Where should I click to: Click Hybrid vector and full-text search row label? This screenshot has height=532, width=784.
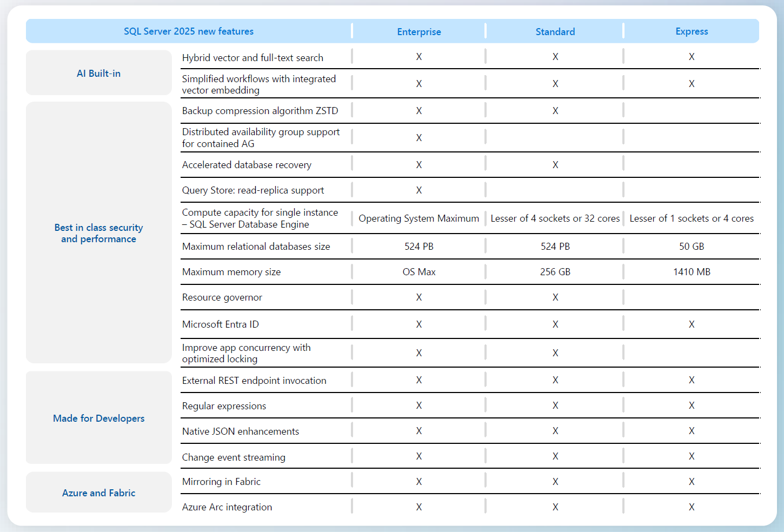253,58
